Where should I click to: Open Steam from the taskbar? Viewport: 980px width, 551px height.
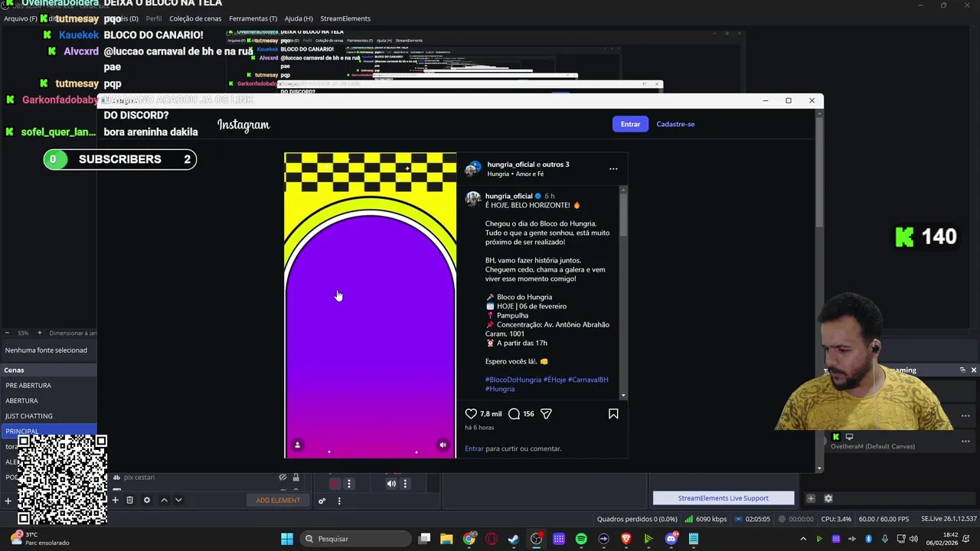513,539
